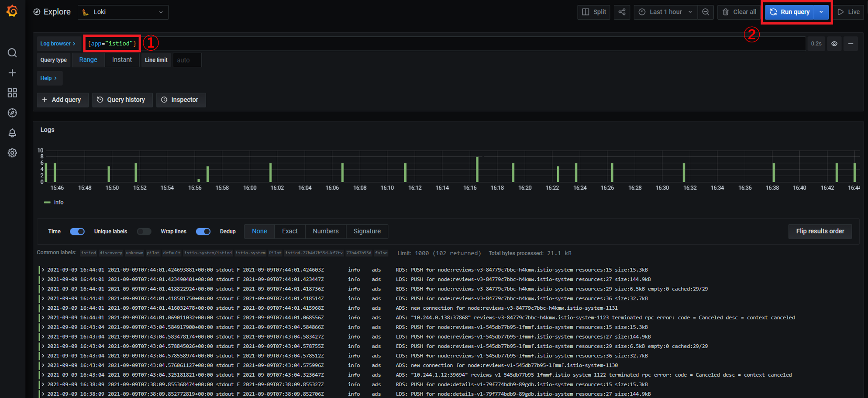Expand the Run query interval arrow

pos(821,12)
